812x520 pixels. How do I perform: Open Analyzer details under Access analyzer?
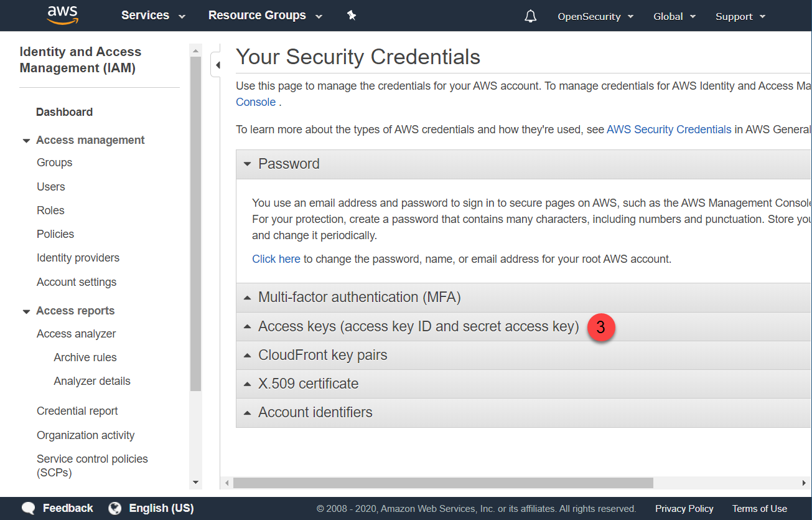click(92, 381)
